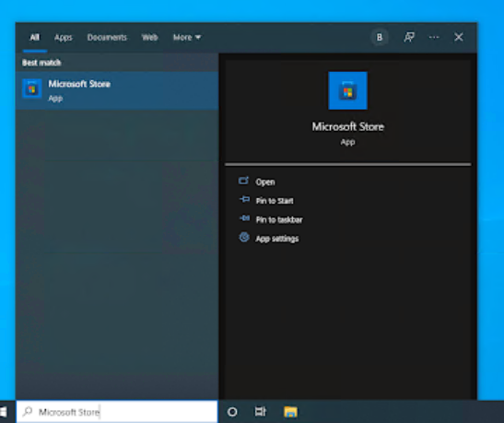
Task: Click the App settings gear icon
Action: pyautogui.click(x=244, y=238)
